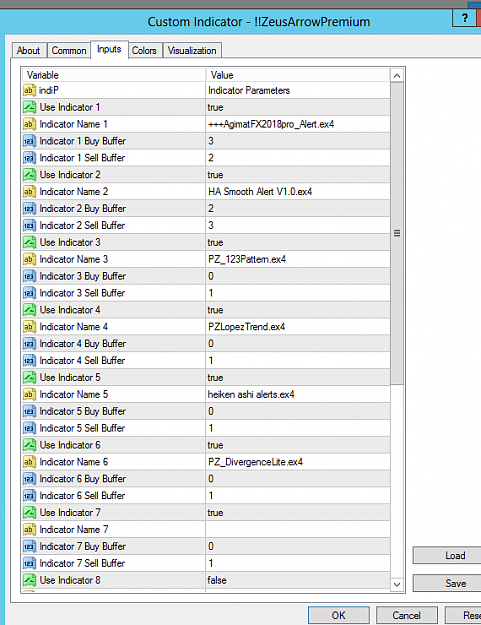Click integer icon for Indicator 4 Buy Buffer
The width and height of the screenshot is (481, 625).
click(29, 344)
